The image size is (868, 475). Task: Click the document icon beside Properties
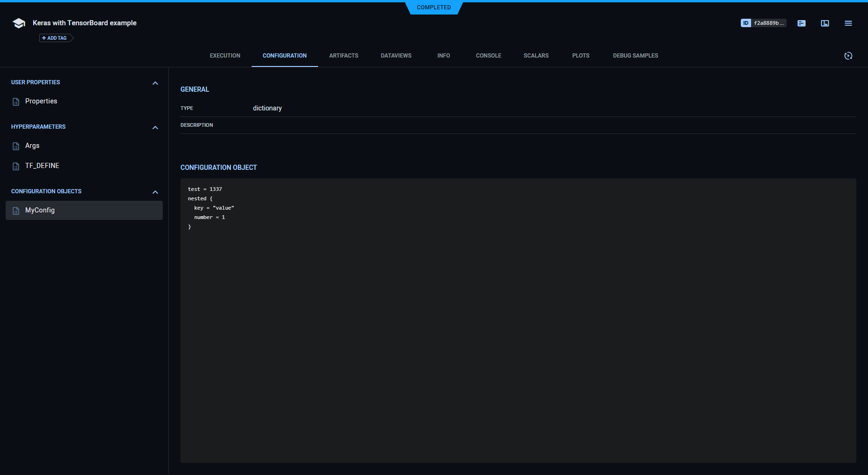[16, 101]
